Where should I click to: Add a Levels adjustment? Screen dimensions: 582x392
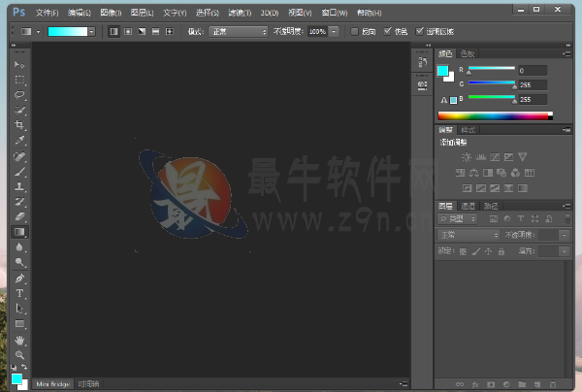pos(481,157)
